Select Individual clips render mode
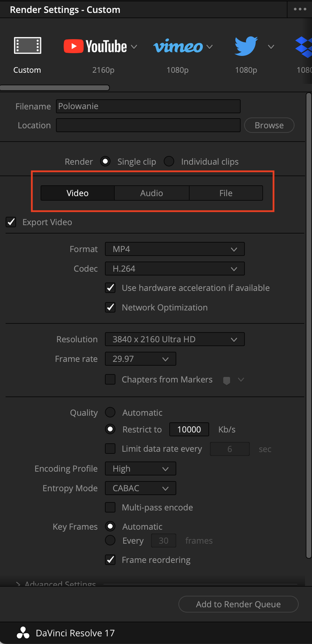Screen dimensions: 312x644 point(169,161)
